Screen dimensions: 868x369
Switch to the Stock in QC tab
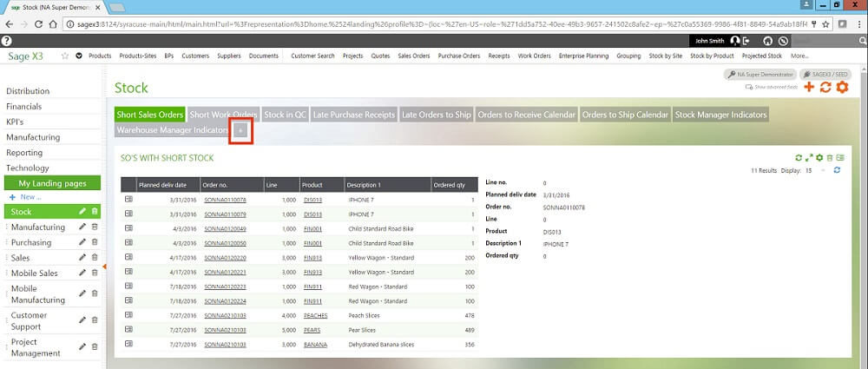point(285,115)
